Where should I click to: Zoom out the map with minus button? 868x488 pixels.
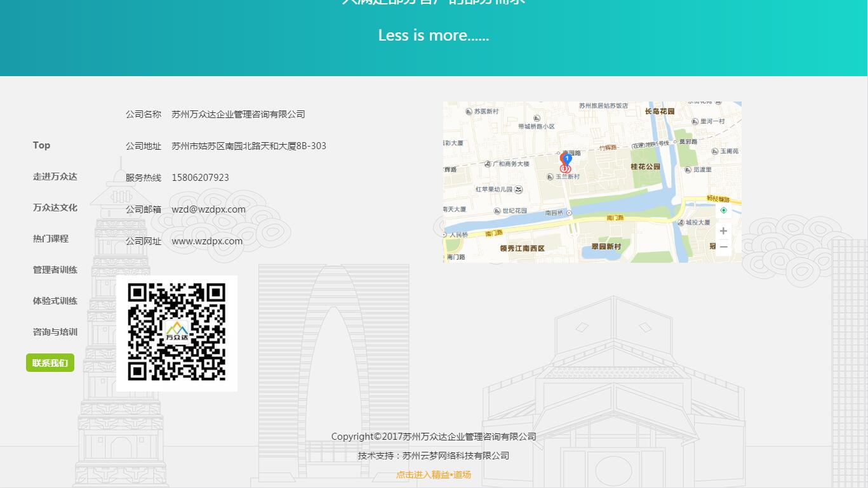coord(723,247)
